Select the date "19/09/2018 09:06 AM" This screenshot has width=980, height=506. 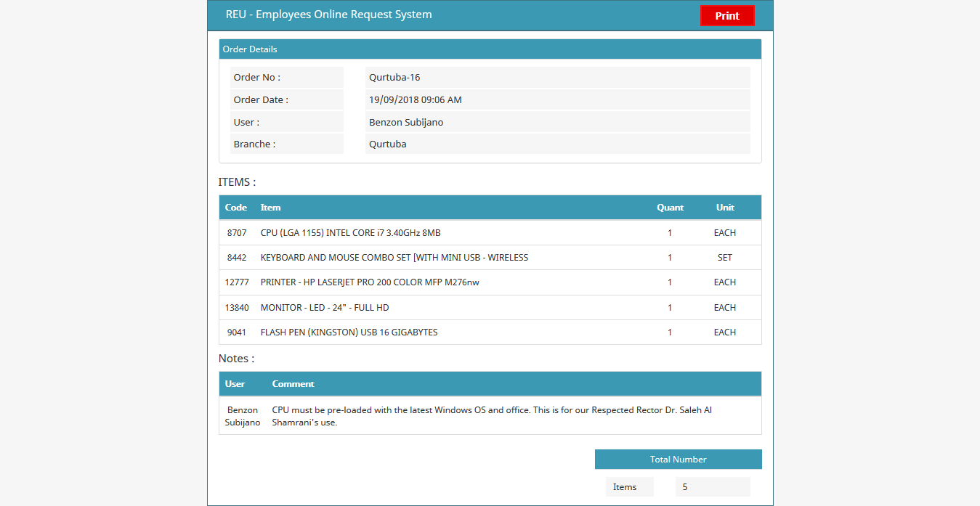(x=416, y=100)
